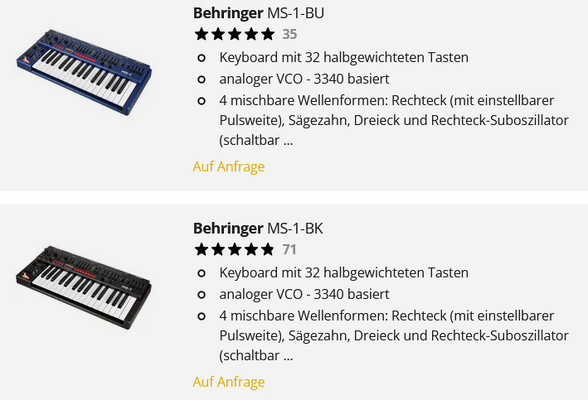Click fifth star of MS-1-BU rating

(x=268, y=34)
